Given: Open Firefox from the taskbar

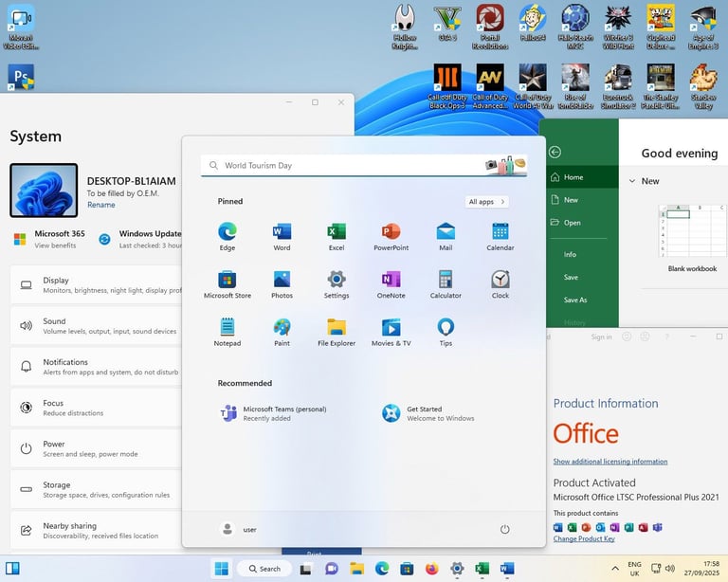Looking at the screenshot, I should tap(432, 568).
